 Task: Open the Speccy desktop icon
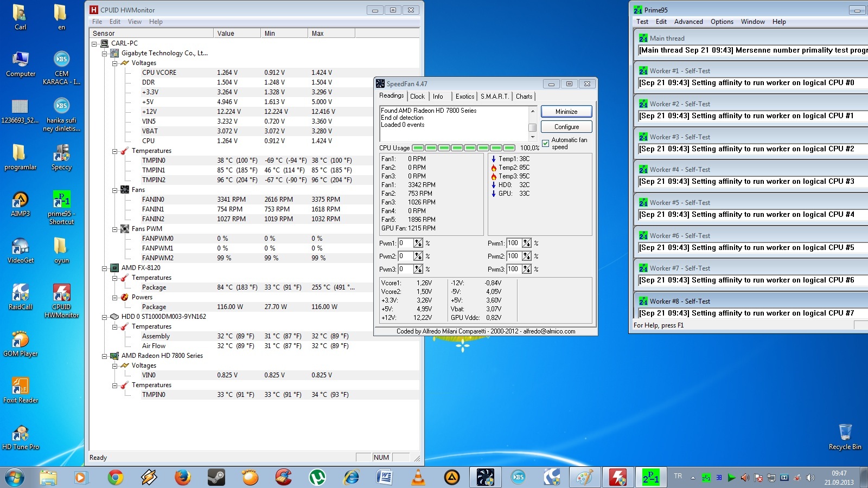61,157
